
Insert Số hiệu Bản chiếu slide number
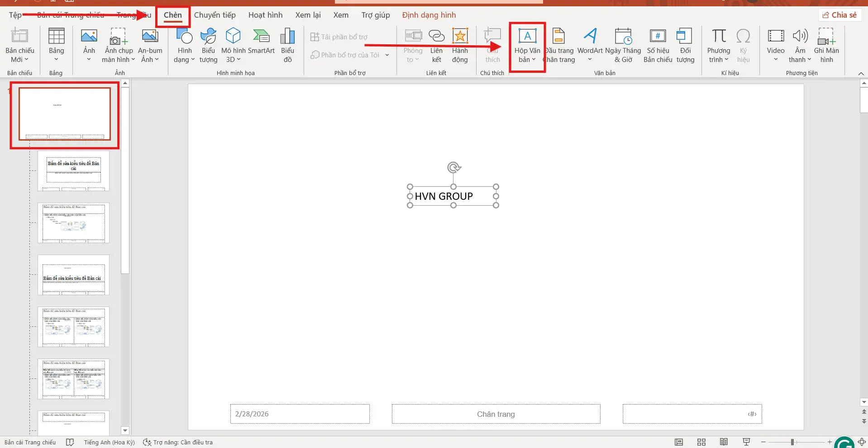[x=657, y=43]
